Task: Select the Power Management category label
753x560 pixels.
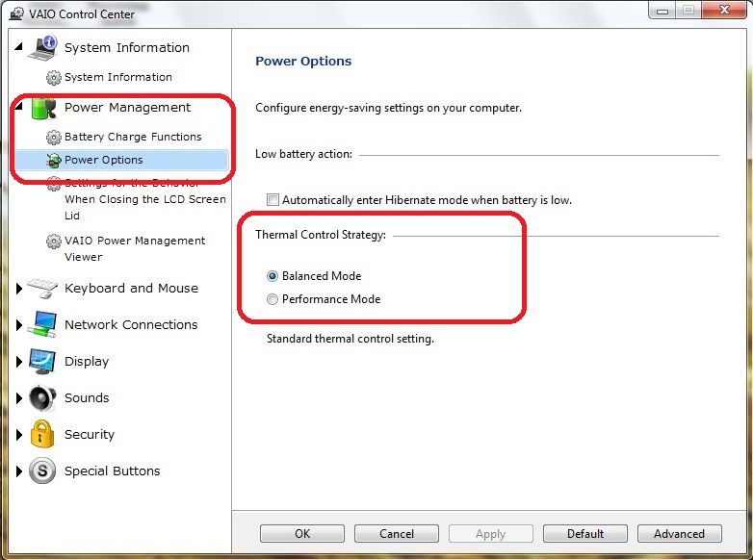Action: [x=127, y=108]
